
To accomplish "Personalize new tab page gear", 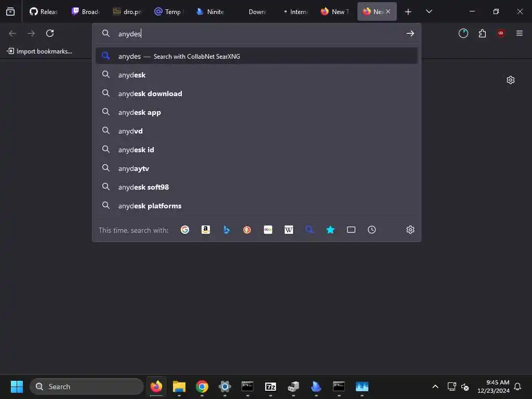I will pyautogui.click(x=511, y=80).
